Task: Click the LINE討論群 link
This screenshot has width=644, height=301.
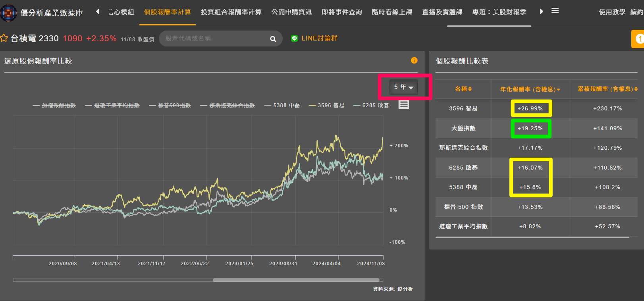Action: 320,38
